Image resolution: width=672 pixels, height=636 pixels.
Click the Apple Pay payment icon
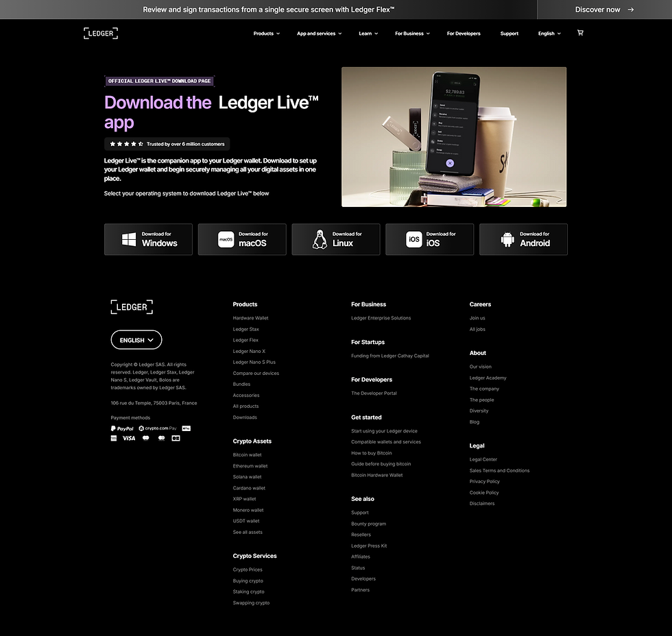(186, 428)
